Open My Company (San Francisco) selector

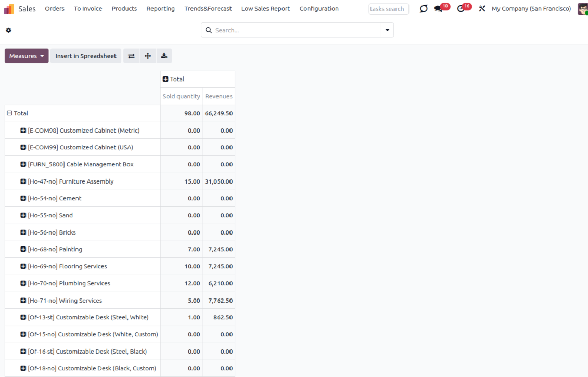click(x=531, y=8)
